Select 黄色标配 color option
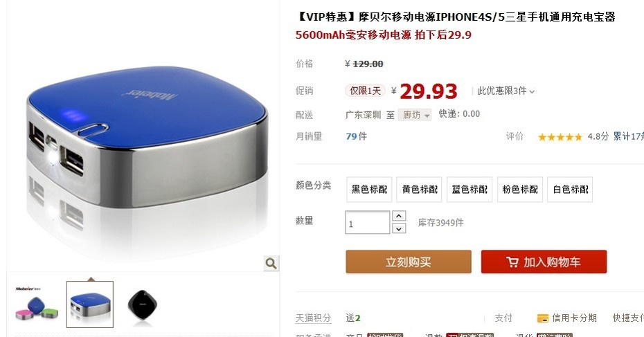Viewport: 644px width, 337px height. [x=420, y=189]
